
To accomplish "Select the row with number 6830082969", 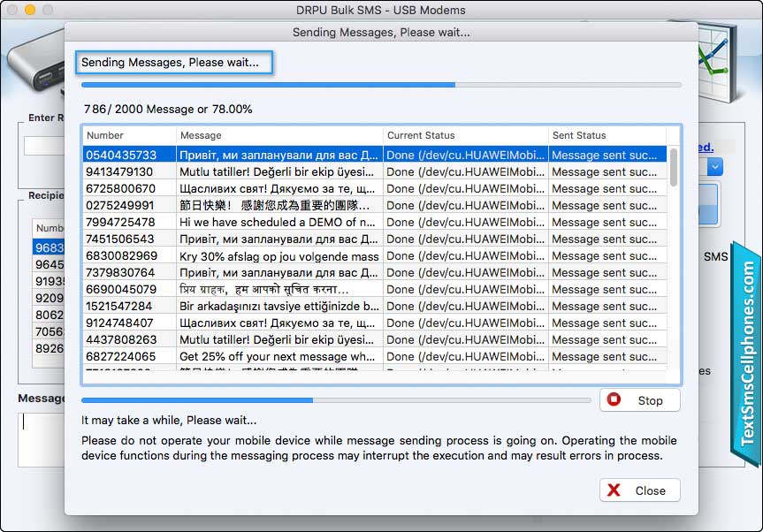I will point(374,255).
